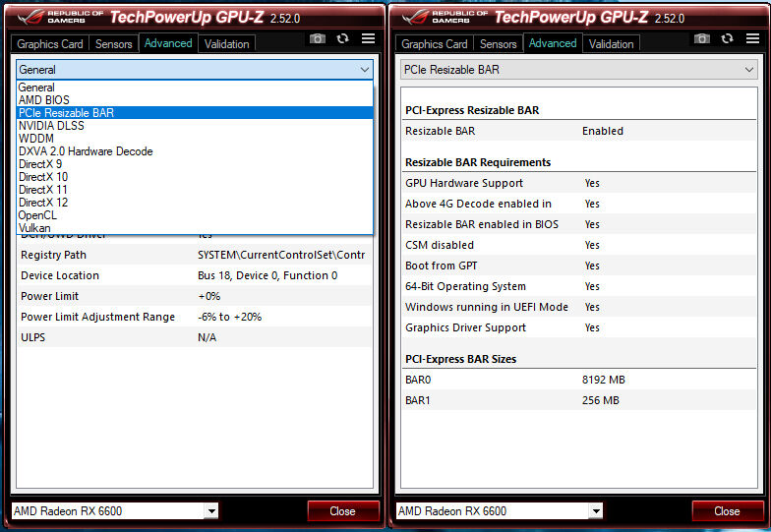Select the Device Location row
This screenshot has width=771, height=532.
click(x=195, y=275)
